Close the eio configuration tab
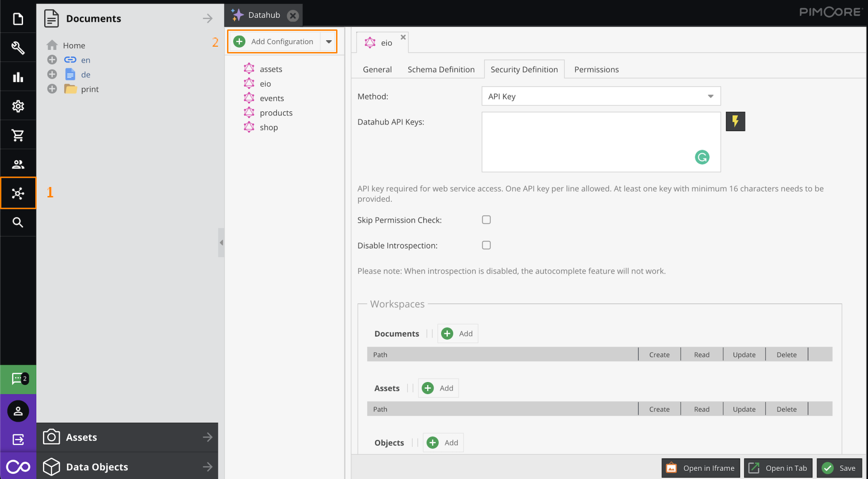868x479 pixels. click(x=403, y=37)
